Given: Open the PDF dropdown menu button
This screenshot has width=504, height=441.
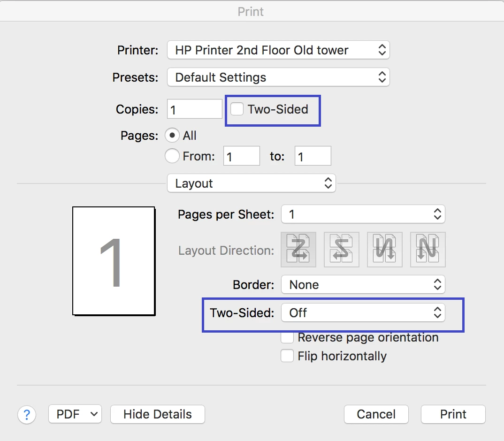Looking at the screenshot, I should click(x=75, y=414).
